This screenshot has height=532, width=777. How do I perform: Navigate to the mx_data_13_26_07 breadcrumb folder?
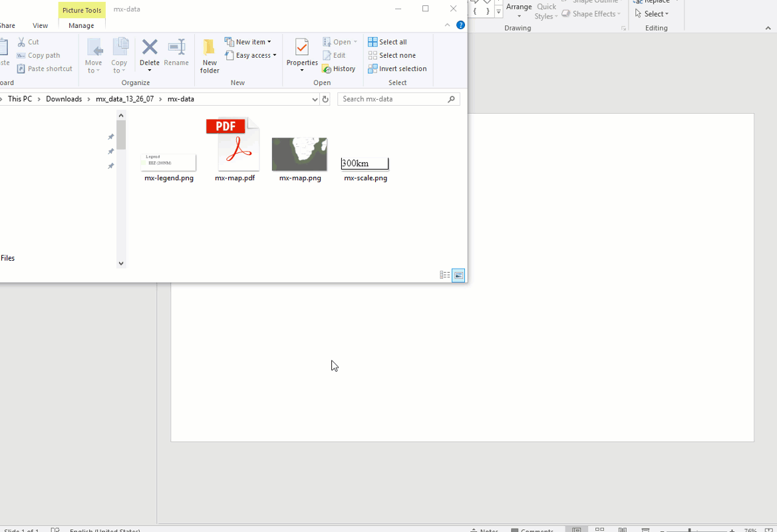click(125, 99)
